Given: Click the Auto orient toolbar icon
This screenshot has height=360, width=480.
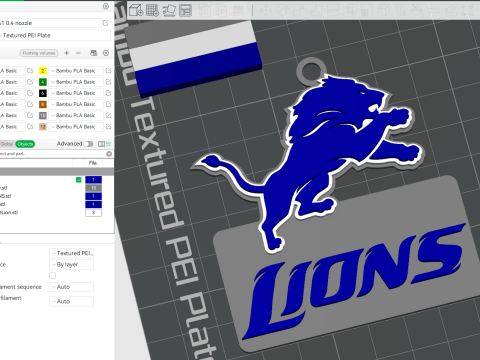Looking at the screenshot, I should (169, 10).
